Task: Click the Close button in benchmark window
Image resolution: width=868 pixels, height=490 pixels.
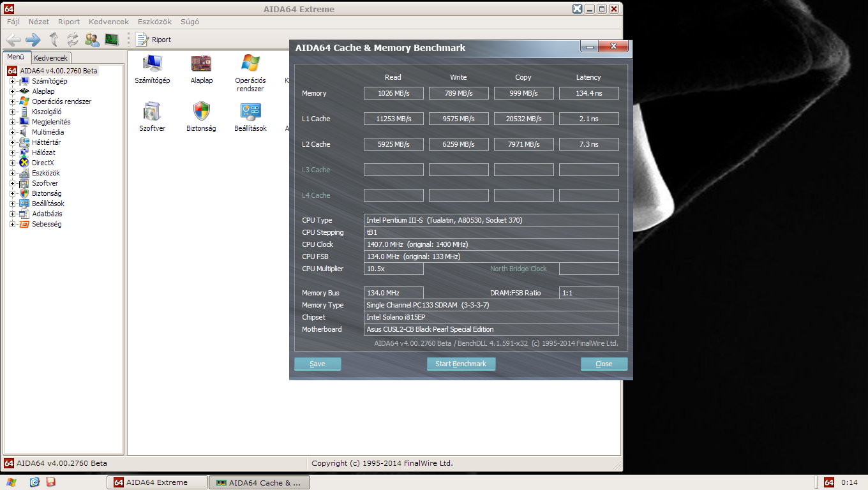Action: 604,364
